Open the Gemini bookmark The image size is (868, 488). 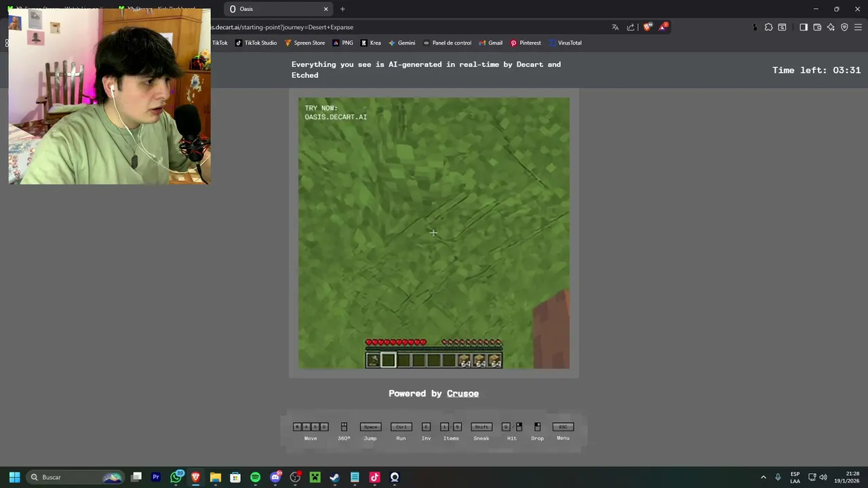tap(401, 43)
